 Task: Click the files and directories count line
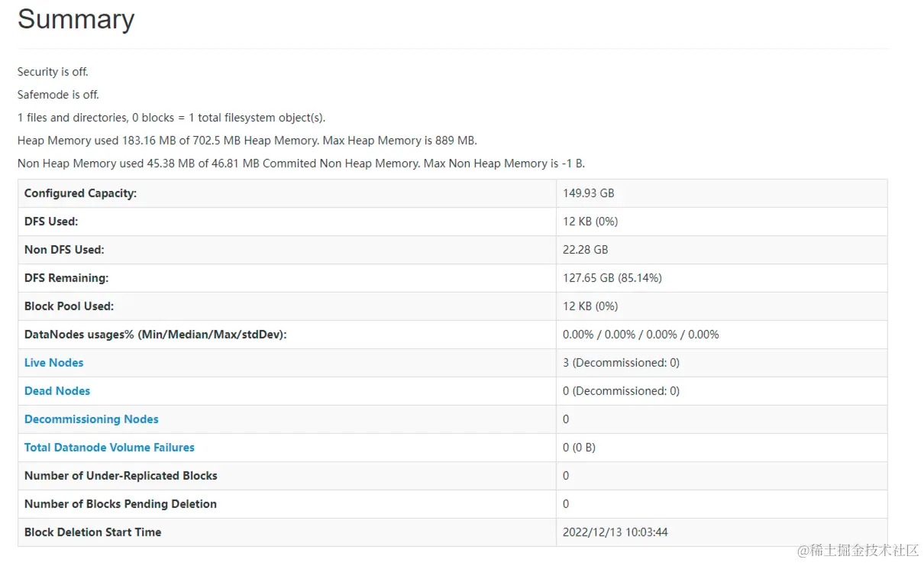point(171,118)
